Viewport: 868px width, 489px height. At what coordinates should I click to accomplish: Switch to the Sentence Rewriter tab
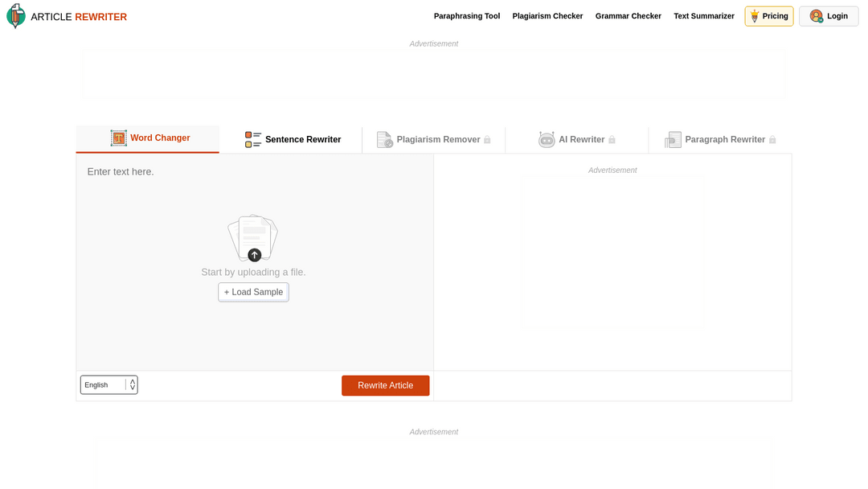302,140
